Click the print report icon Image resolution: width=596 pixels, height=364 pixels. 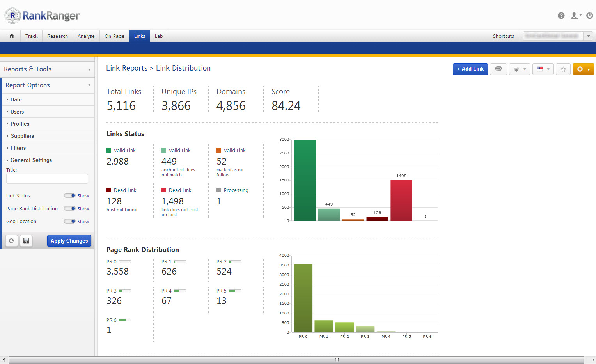coord(498,69)
